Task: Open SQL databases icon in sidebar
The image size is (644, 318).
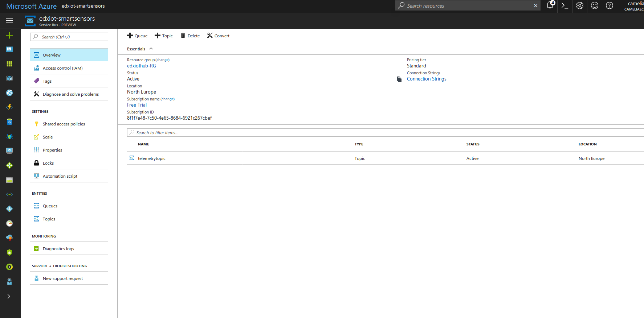Action: (x=9, y=122)
